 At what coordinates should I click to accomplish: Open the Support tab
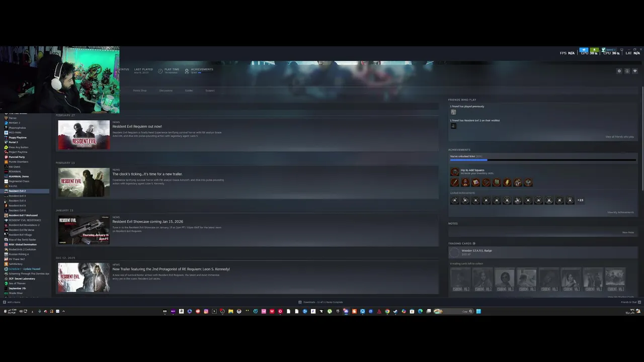[x=210, y=90]
